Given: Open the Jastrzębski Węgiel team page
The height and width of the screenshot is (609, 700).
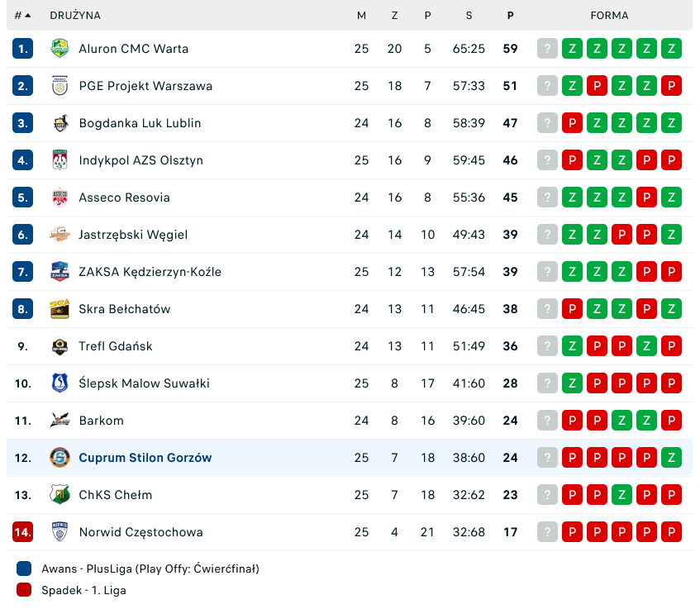Looking at the screenshot, I should point(133,235).
